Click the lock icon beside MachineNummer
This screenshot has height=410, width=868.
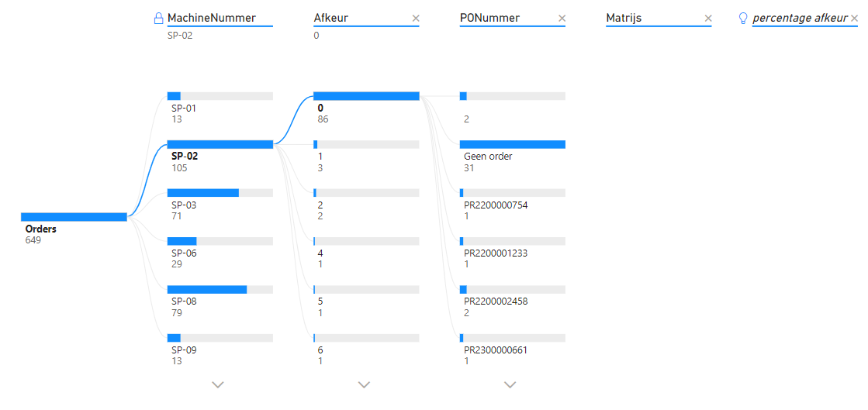tap(159, 19)
